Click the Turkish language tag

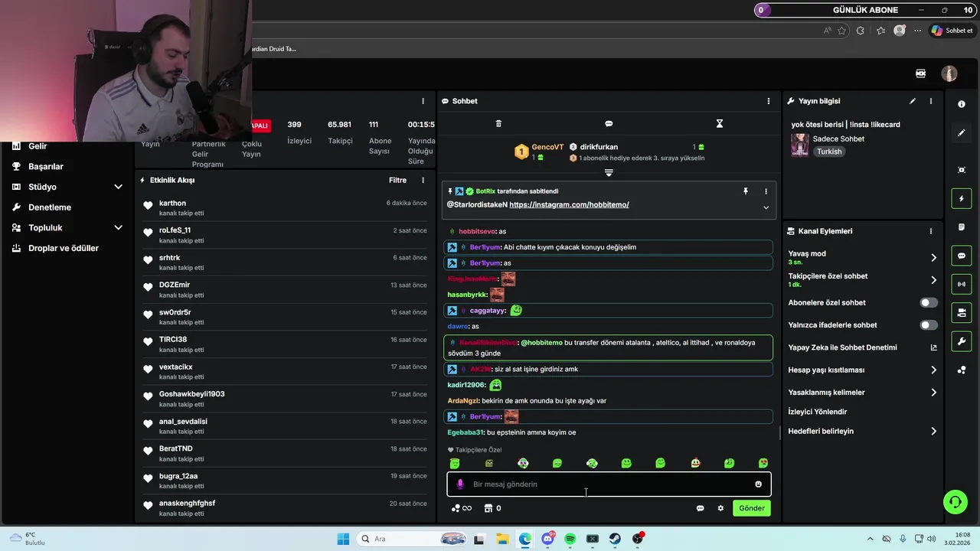829,152
